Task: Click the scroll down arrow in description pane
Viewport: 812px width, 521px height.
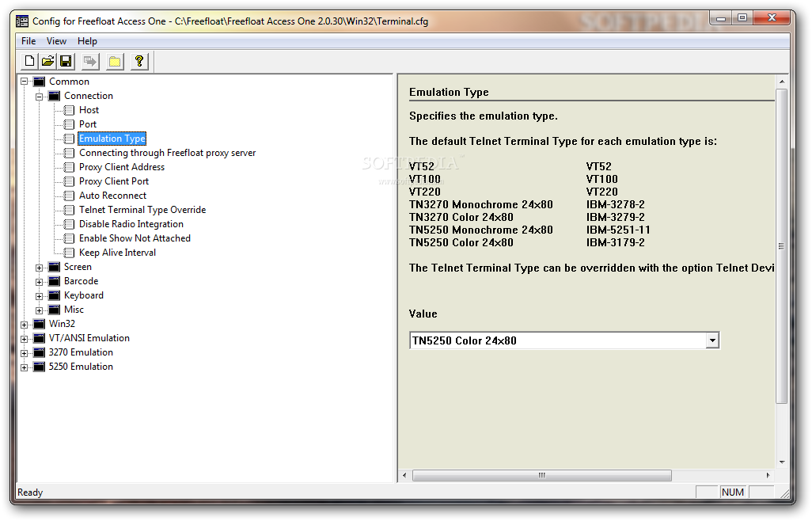Action: tap(781, 462)
